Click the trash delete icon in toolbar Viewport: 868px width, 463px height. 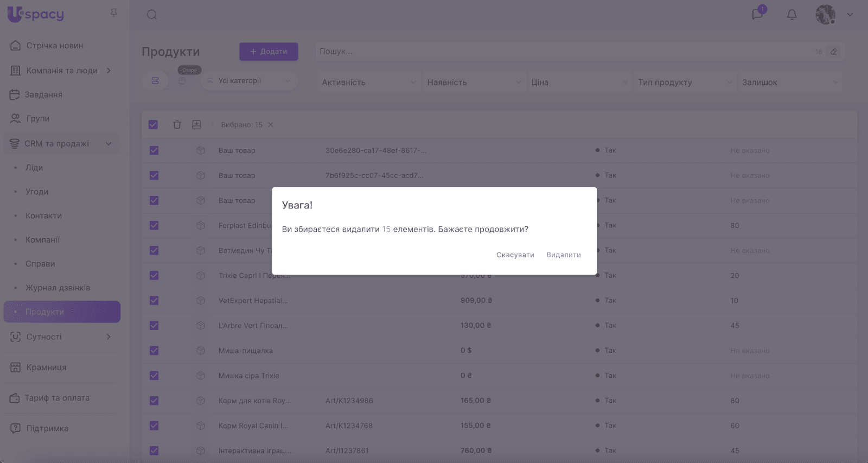(x=177, y=125)
